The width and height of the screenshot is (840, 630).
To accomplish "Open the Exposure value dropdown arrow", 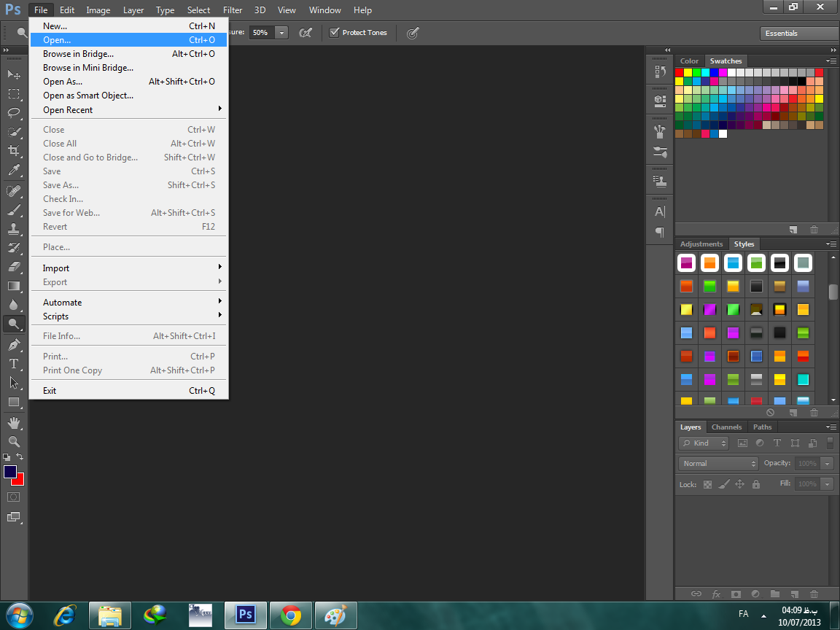I will [281, 33].
